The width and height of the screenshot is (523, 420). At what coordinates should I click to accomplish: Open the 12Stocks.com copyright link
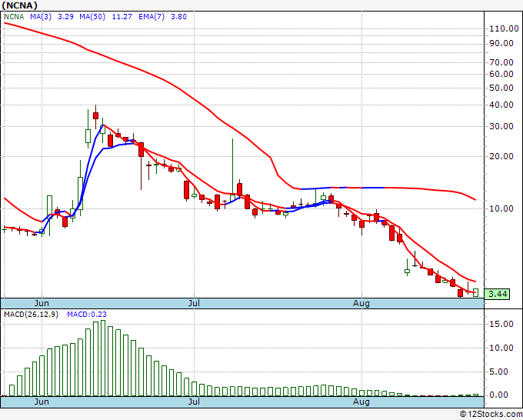491,415
